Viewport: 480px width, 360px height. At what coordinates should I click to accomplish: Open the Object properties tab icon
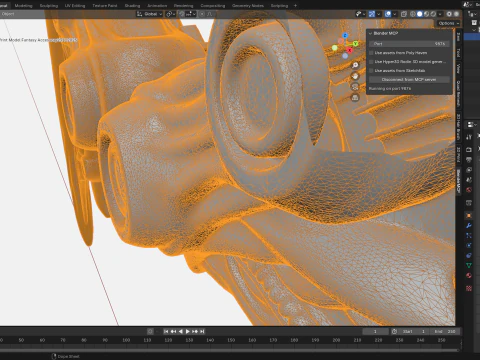click(469, 215)
